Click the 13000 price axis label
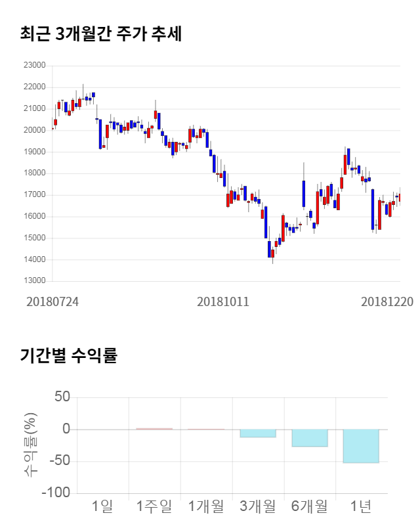Screen dimensions: 420x532 [33, 281]
